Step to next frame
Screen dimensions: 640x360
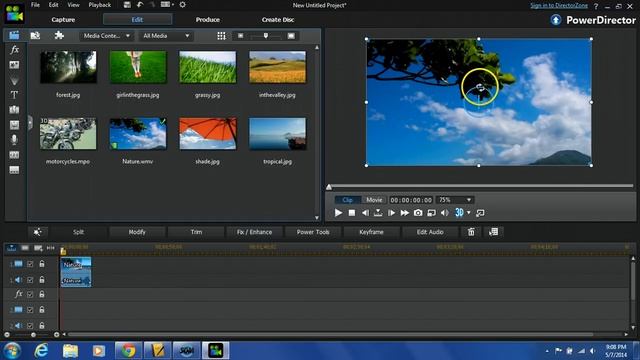[x=391, y=213]
